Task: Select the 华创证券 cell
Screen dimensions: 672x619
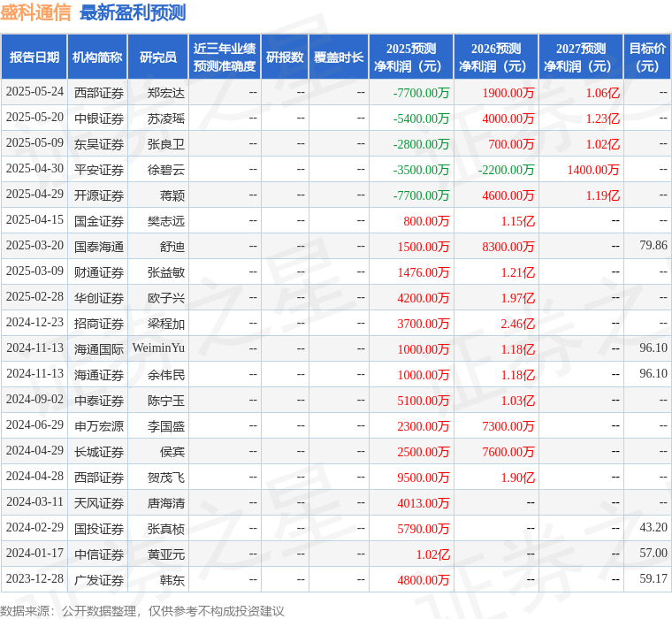Action: point(99,298)
